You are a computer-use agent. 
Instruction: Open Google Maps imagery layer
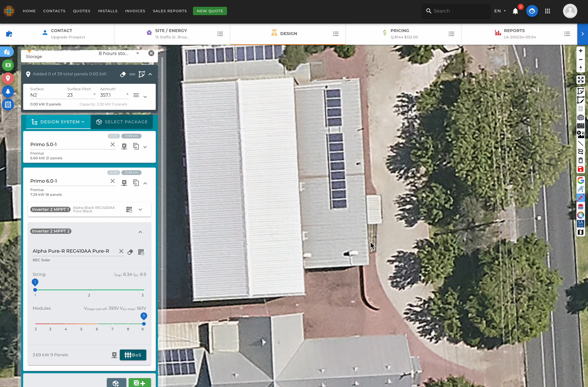click(x=581, y=180)
